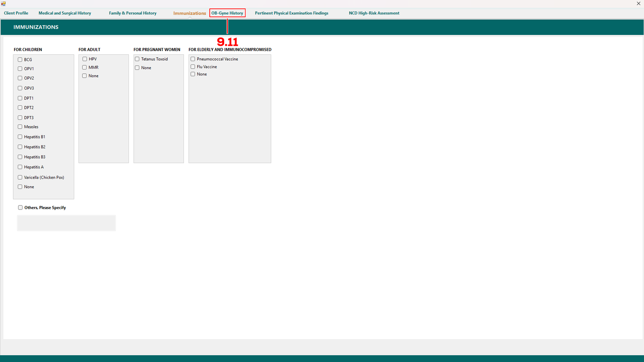Tick Hepatitis B2 for children
The height and width of the screenshot is (362, 644).
point(20,147)
